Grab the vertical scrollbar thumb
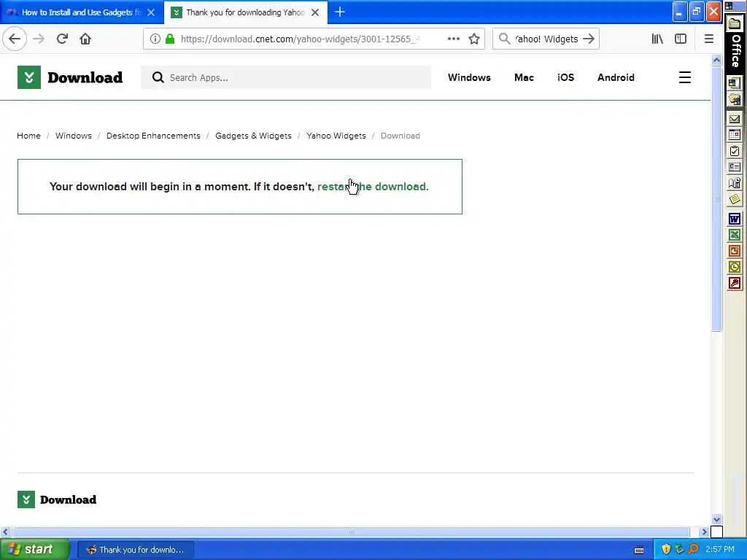This screenshot has height=560, width=747. 716,198
